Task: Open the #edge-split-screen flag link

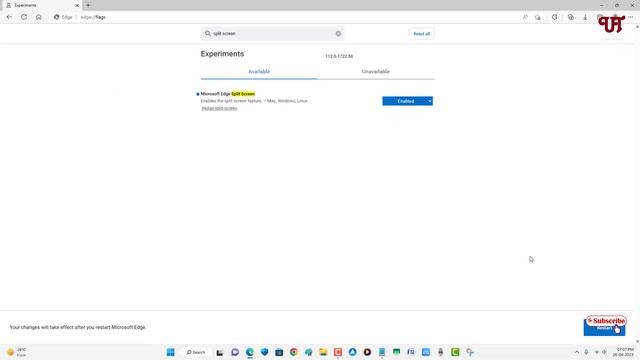Action: click(x=219, y=108)
